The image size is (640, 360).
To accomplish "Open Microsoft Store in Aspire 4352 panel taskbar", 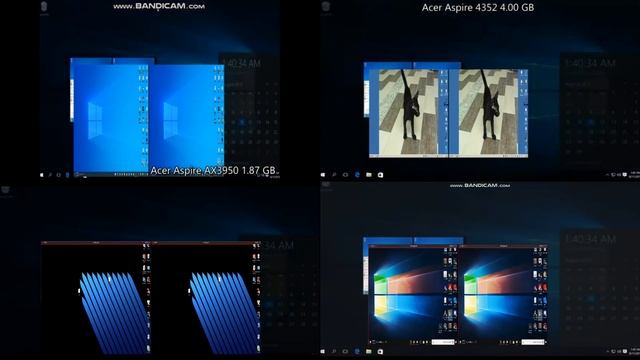I will (380, 175).
